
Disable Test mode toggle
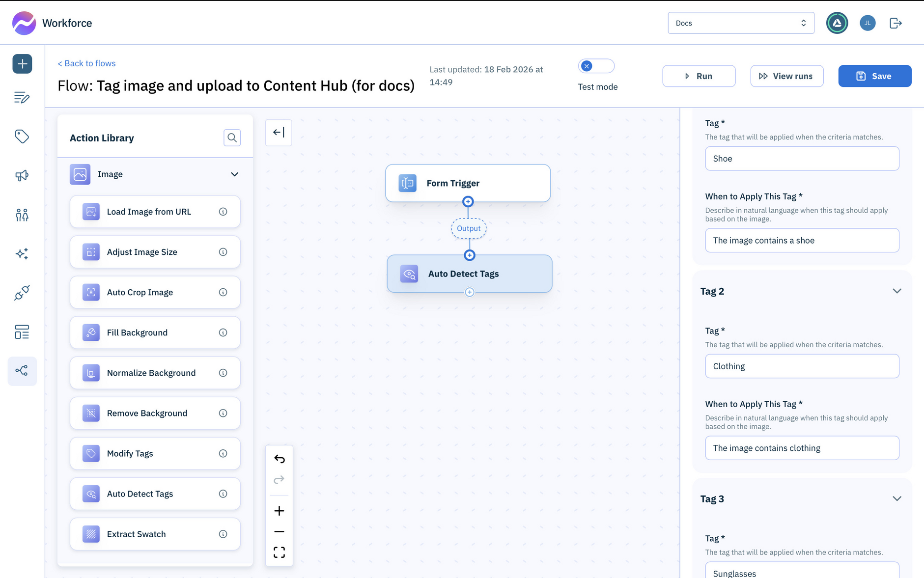tap(596, 65)
